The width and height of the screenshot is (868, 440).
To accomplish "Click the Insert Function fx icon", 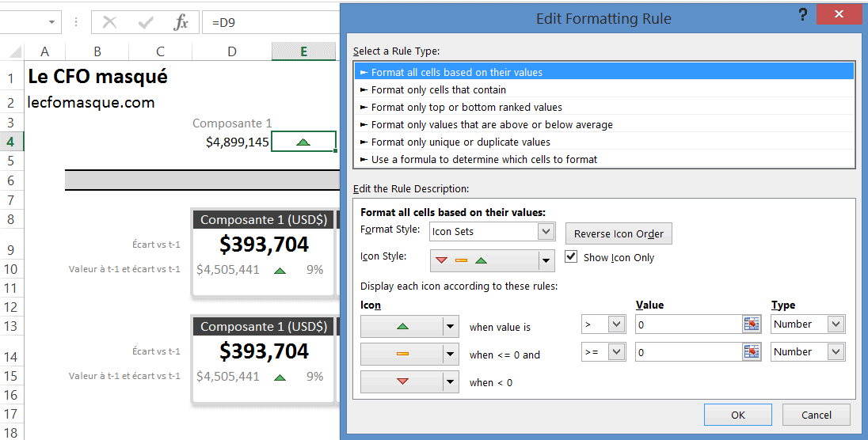I will click(181, 22).
